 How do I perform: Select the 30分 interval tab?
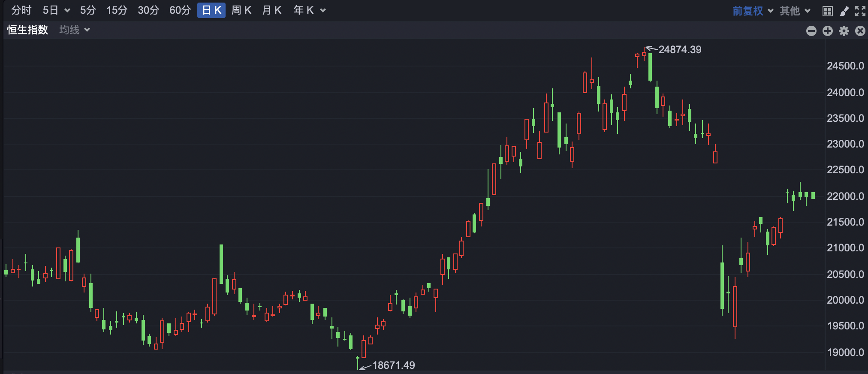coord(148,10)
